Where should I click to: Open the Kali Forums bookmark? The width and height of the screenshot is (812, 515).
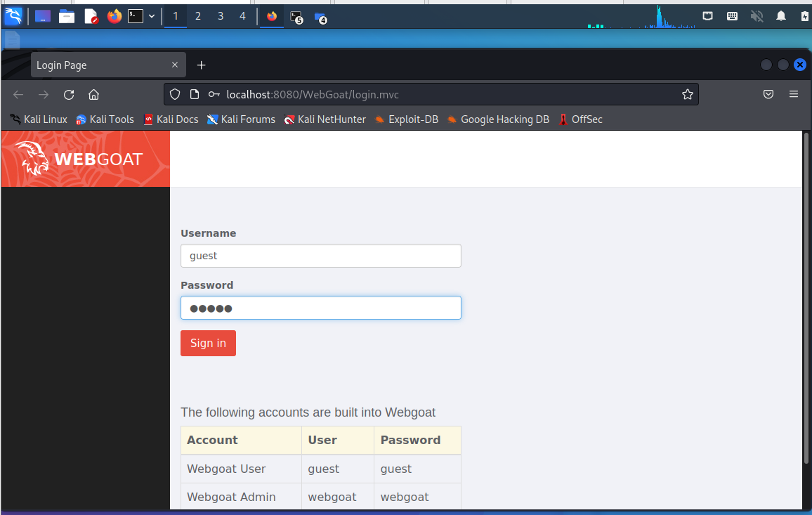coord(241,119)
